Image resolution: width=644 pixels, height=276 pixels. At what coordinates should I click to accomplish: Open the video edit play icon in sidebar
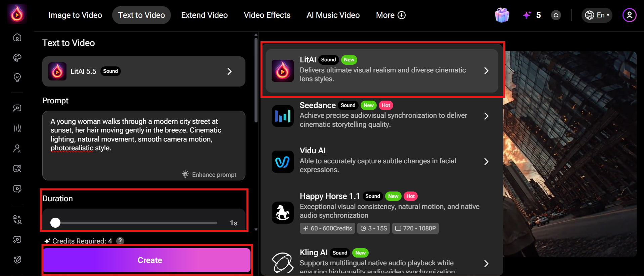[17, 189]
